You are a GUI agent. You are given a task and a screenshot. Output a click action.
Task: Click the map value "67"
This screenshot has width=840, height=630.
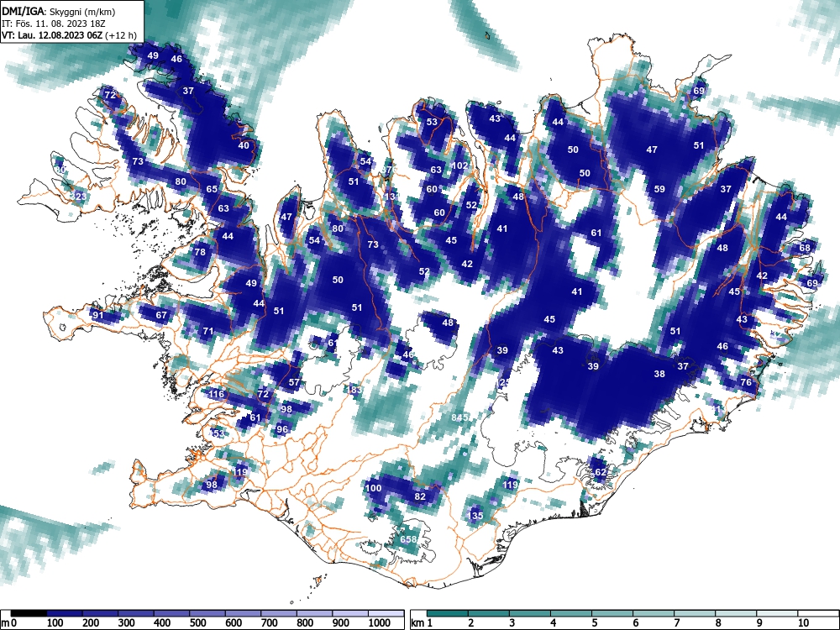[x=161, y=315]
